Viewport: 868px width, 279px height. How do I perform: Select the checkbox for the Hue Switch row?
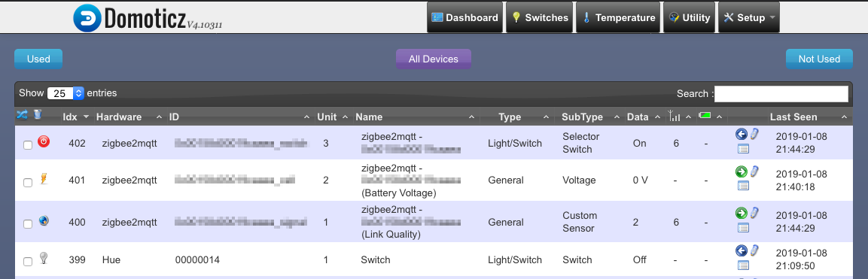coord(28,261)
